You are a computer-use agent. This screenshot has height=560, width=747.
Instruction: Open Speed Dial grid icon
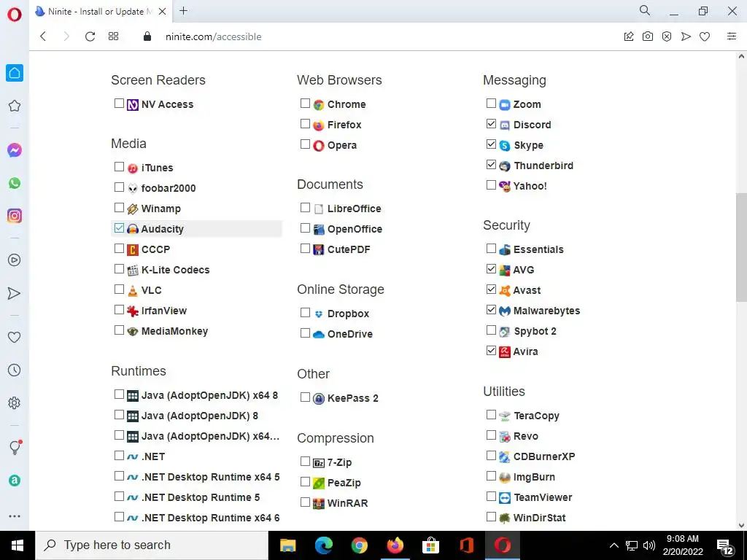click(x=113, y=36)
